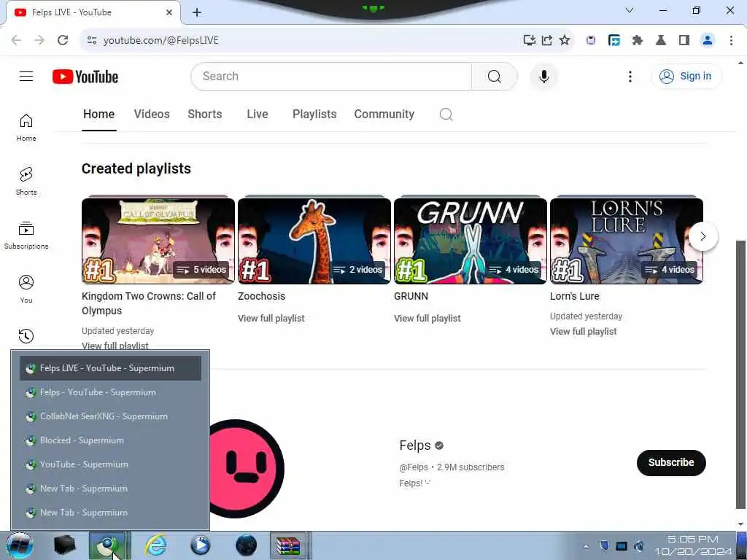The height and width of the screenshot is (560, 747).
Task: Switch to the Videos channel tab
Action: tap(152, 114)
